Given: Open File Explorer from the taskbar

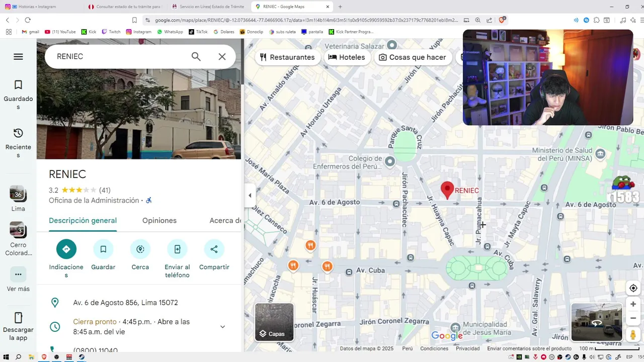Looking at the screenshot, I should (x=31, y=357).
